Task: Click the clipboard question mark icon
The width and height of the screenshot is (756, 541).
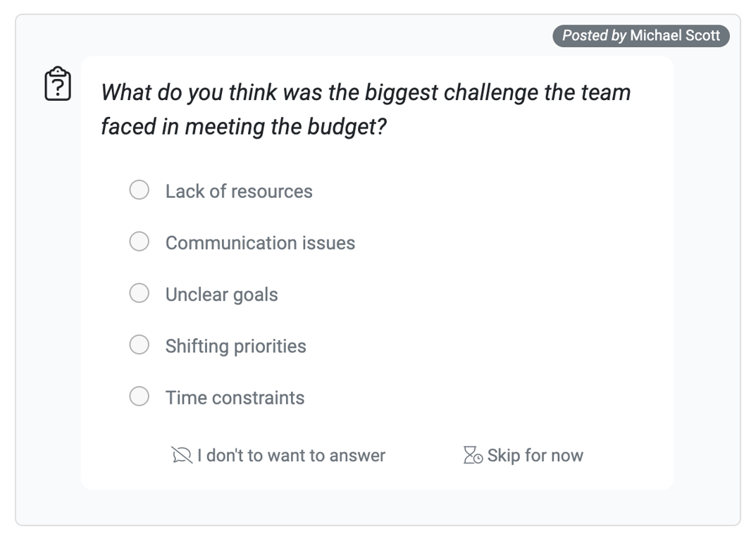Action: [x=58, y=85]
